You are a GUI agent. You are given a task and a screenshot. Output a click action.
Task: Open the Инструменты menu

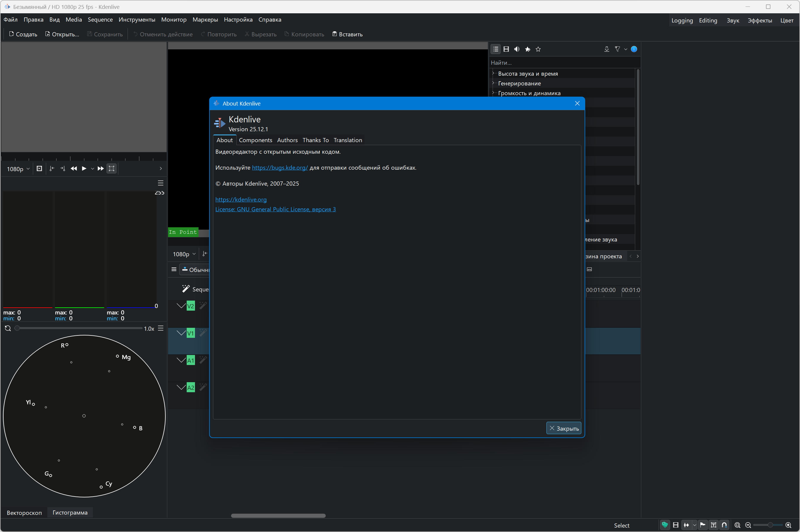pyautogui.click(x=136, y=20)
